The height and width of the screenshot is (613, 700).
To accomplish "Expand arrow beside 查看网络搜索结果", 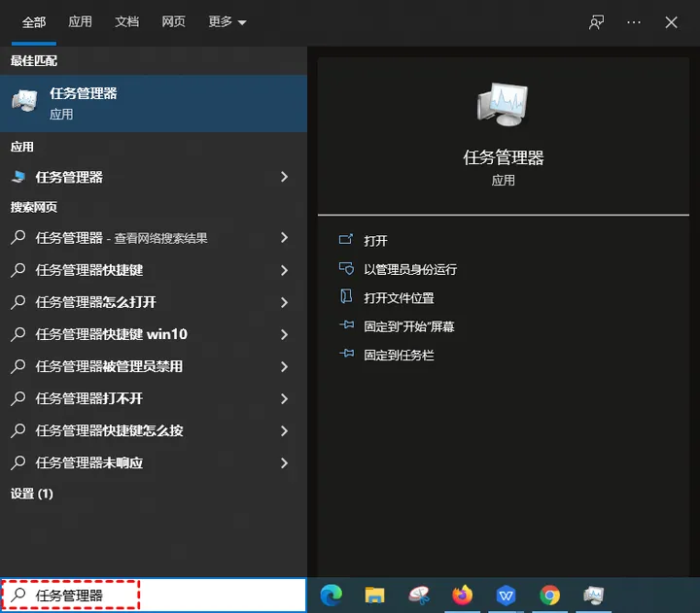I will [x=284, y=238].
